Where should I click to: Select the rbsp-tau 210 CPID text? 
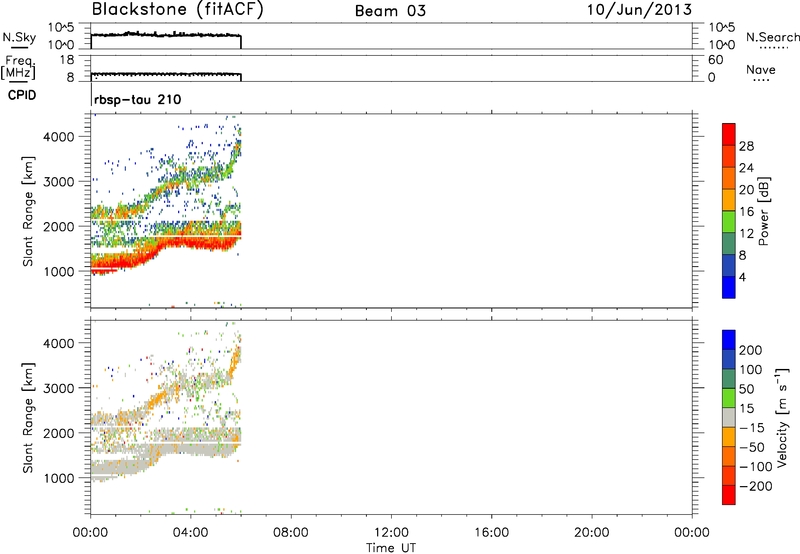pos(137,99)
